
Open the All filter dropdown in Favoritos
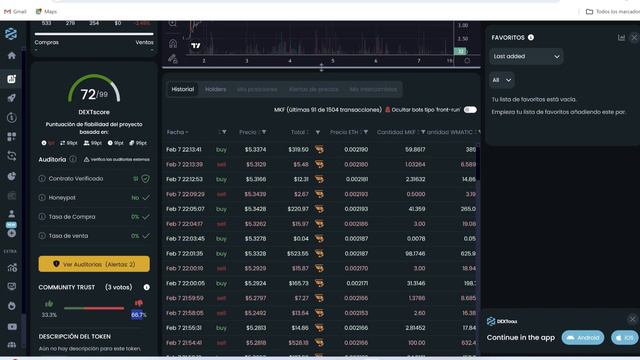(501, 80)
